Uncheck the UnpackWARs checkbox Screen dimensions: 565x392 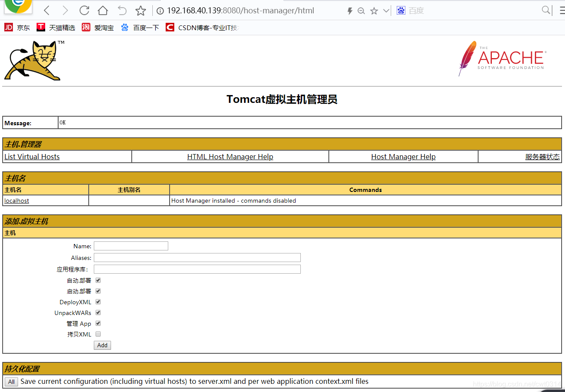(98, 312)
